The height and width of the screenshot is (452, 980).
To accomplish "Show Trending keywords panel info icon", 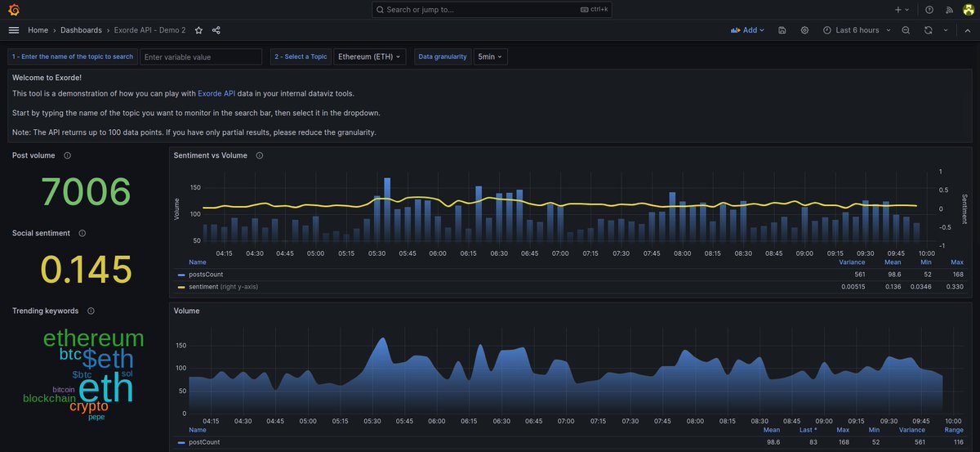I will click(x=91, y=311).
